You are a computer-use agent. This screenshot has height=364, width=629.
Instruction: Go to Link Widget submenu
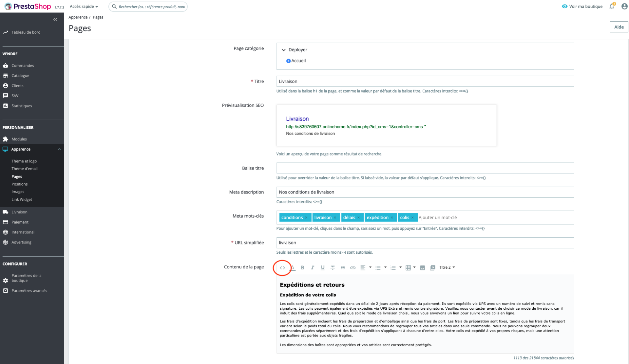coord(22,200)
